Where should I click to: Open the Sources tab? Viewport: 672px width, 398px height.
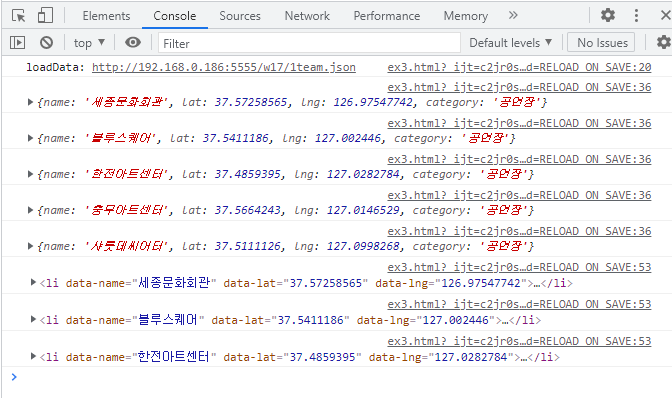pos(240,16)
